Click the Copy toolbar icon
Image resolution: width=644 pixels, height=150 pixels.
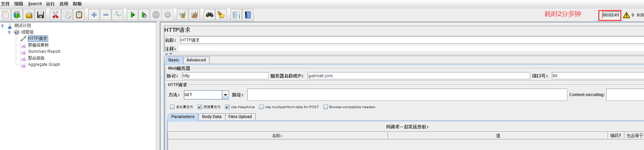point(67,15)
